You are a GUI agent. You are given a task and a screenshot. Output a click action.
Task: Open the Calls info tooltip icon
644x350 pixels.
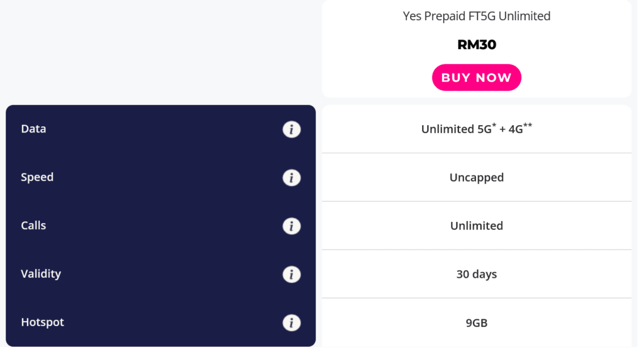[x=291, y=226]
